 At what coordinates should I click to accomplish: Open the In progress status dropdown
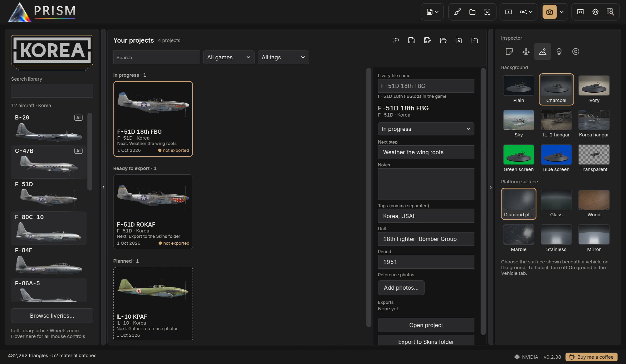pos(426,129)
